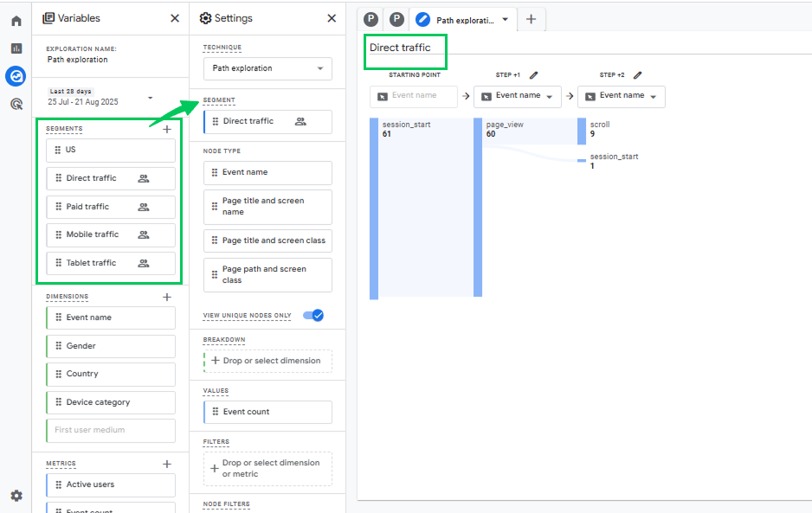Add a new segment with plus icon
The width and height of the screenshot is (812, 513).
[167, 130]
